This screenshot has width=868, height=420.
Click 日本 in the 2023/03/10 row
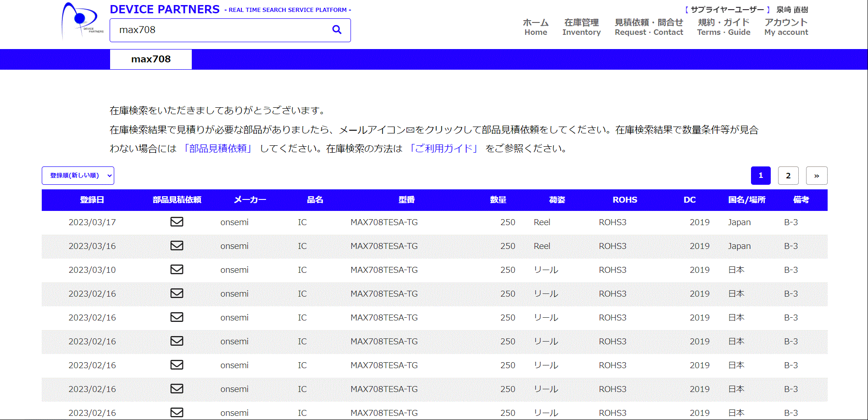(x=736, y=270)
